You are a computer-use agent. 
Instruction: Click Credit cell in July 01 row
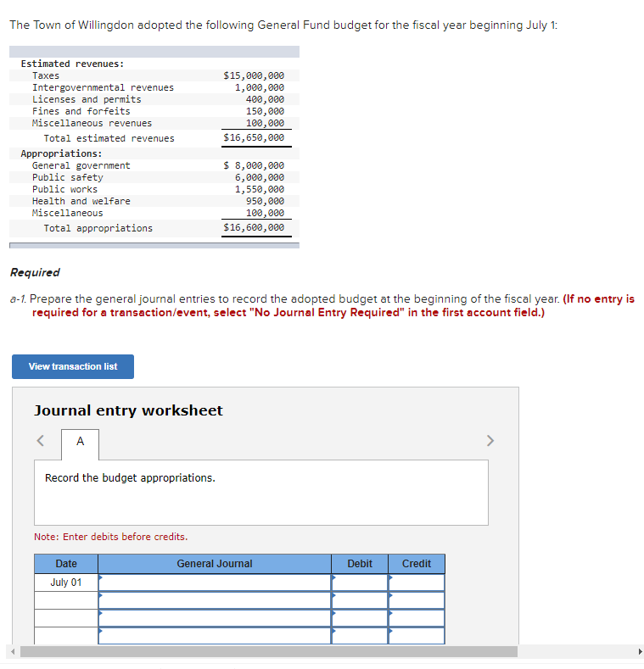click(417, 583)
